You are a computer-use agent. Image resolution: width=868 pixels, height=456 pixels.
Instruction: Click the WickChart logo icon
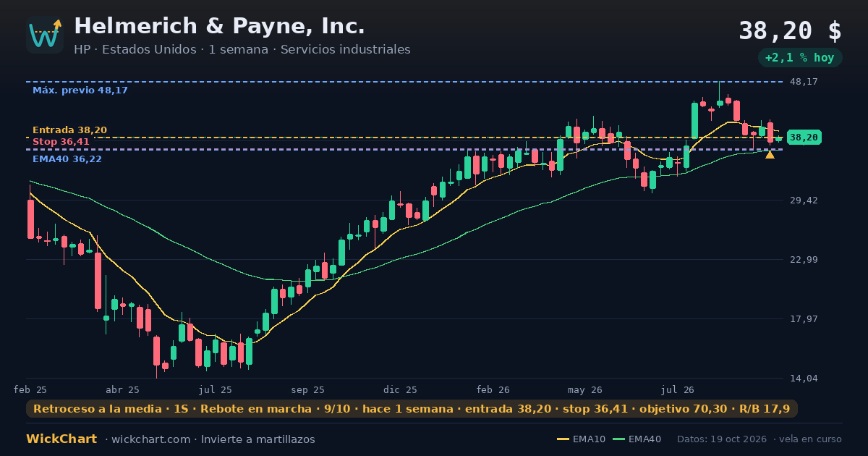coord(45,35)
